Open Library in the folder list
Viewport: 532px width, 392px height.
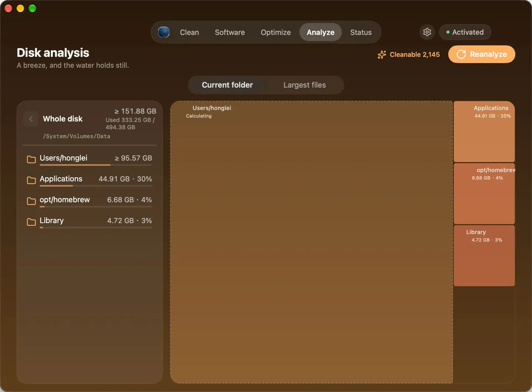coord(89,221)
